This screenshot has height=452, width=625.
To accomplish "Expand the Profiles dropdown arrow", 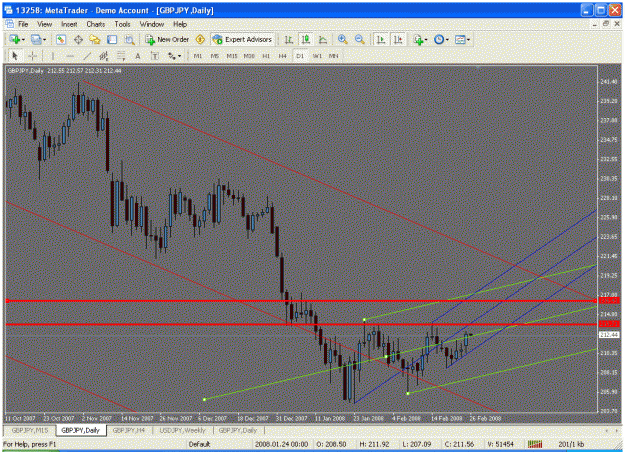I will point(45,40).
